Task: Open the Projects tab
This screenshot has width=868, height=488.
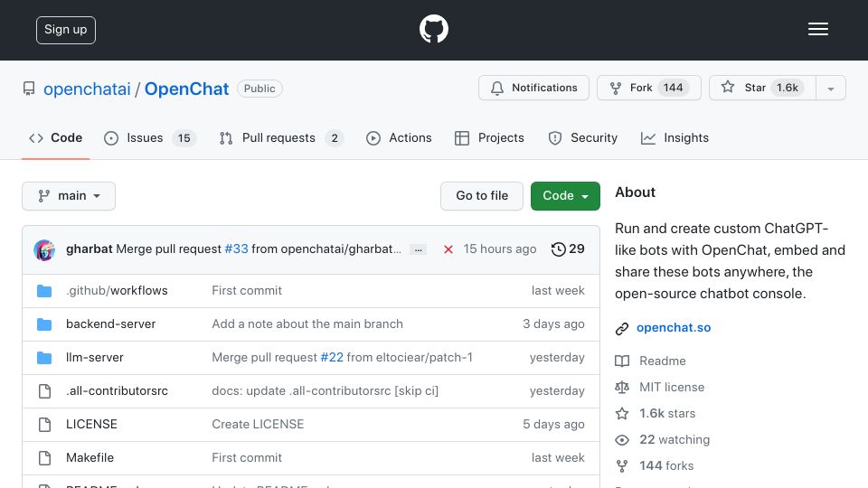Action: [489, 137]
